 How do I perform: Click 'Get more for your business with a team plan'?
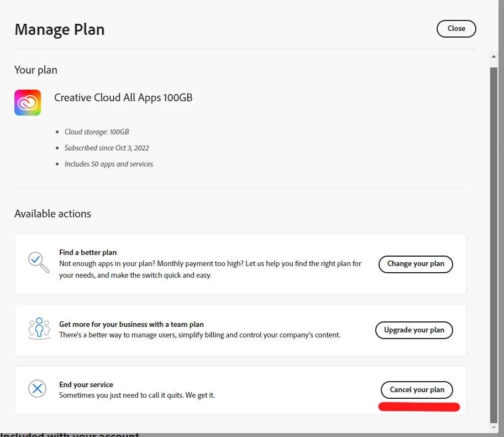[x=132, y=324]
